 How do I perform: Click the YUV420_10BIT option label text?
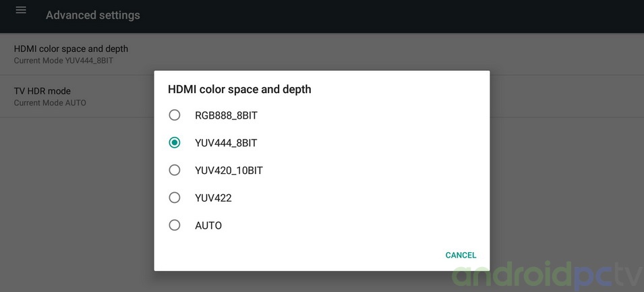[229, 171]
